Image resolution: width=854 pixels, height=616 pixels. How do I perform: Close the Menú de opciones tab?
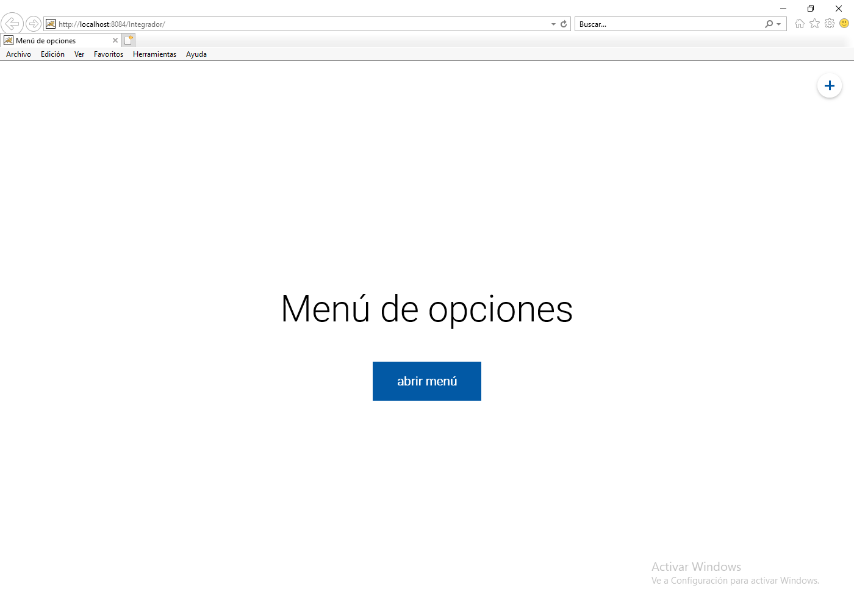pyautogui.click(x=115, y=40)
